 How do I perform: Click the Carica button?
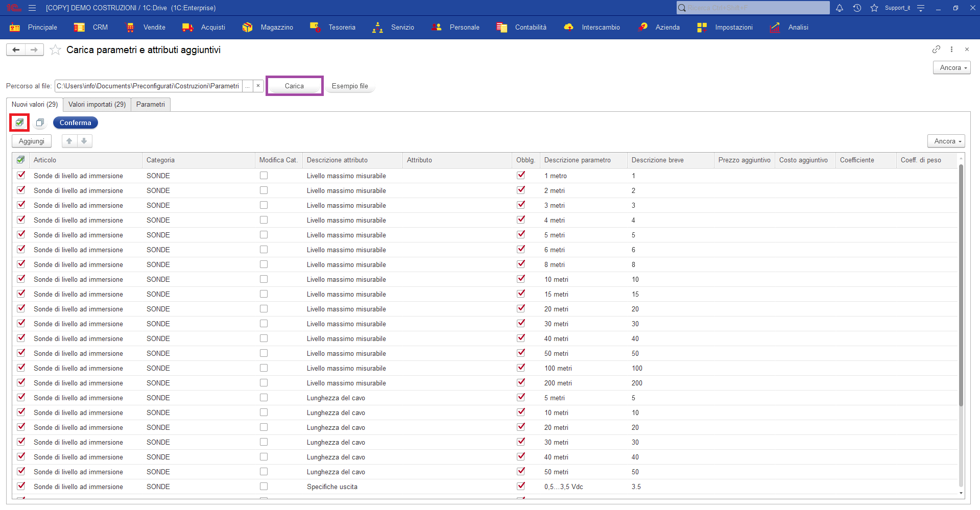pyautogui.click(x=294, y=86)
